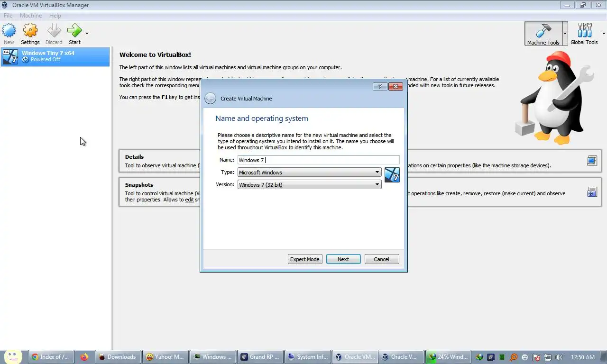
Task: Click the back arrow in Create Virtual Machine
Action: [211, 99]
